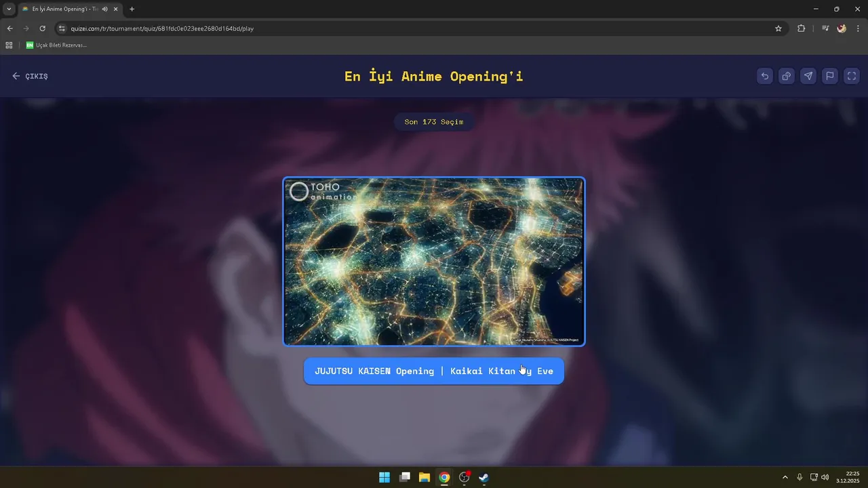Viewport: 868px width, 488px height.
Task: Click the copy link icon in quiz header
Action: [787, 76]
